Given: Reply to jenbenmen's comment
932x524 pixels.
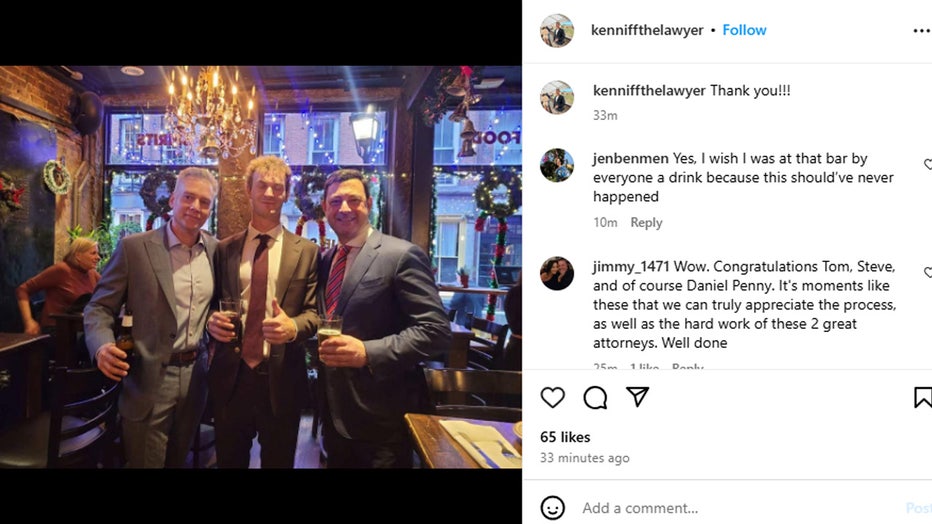Looking at the screenshot, I should (x=646, y=222).
